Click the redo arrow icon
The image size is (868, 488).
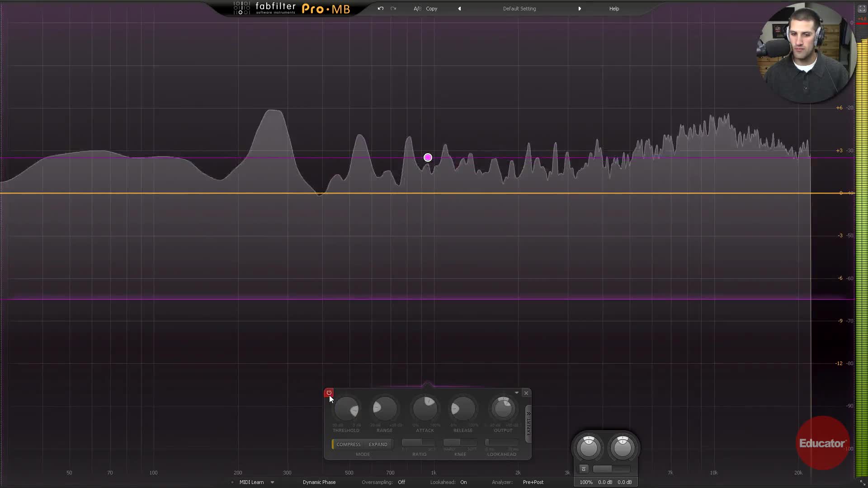pos(393,9)
